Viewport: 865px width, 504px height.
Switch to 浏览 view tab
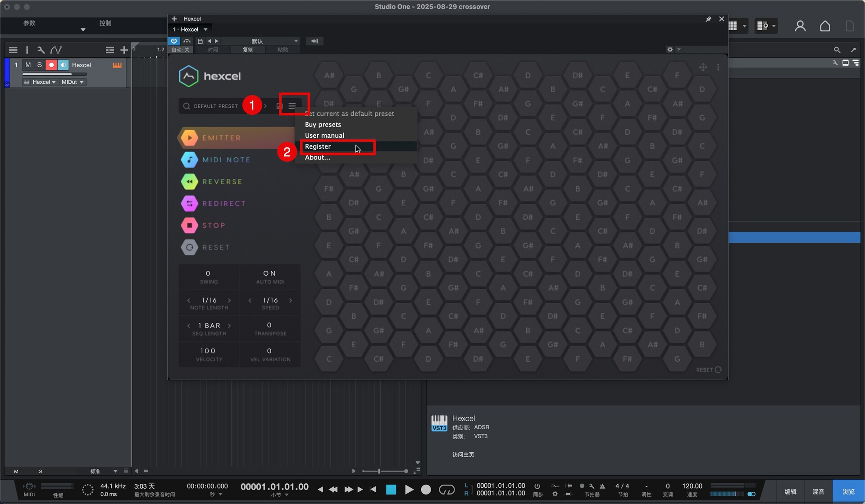pyautogui.click(x=848, y=492)
